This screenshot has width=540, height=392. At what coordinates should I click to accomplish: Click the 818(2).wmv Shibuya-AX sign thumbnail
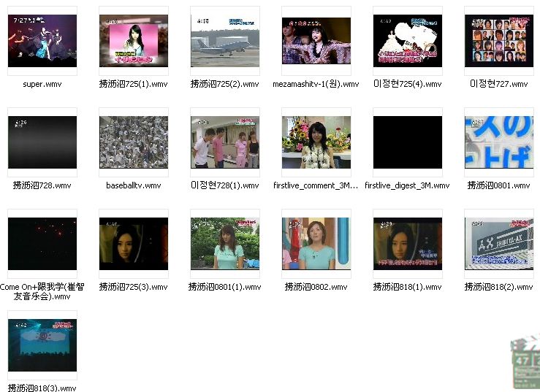pyautogui.click(x=499, y=244)
